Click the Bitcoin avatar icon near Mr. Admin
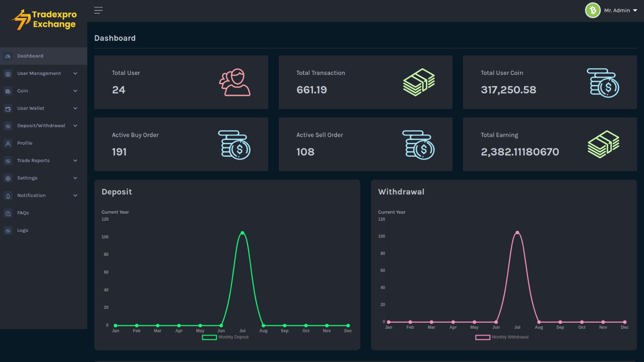The height and width of the screenshot is (362, 644). (x=592, y=10)
